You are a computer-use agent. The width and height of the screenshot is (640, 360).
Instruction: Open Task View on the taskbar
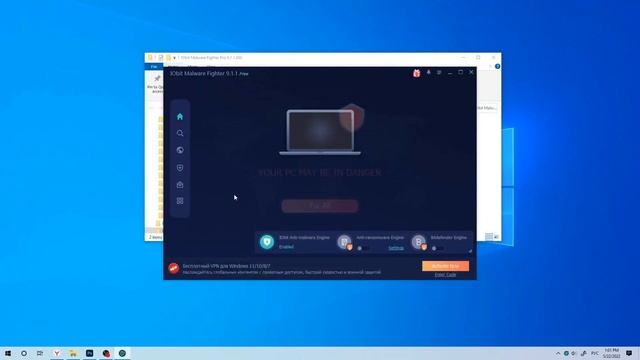(40, 353)
